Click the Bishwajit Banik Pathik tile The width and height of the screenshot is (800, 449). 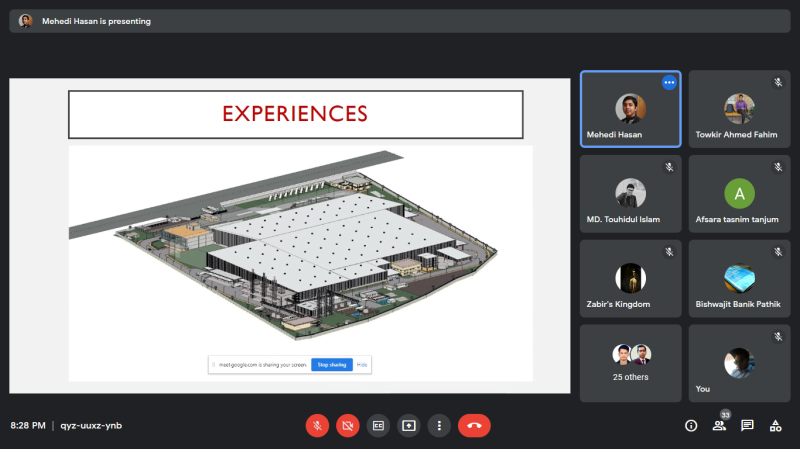(739, 278)
